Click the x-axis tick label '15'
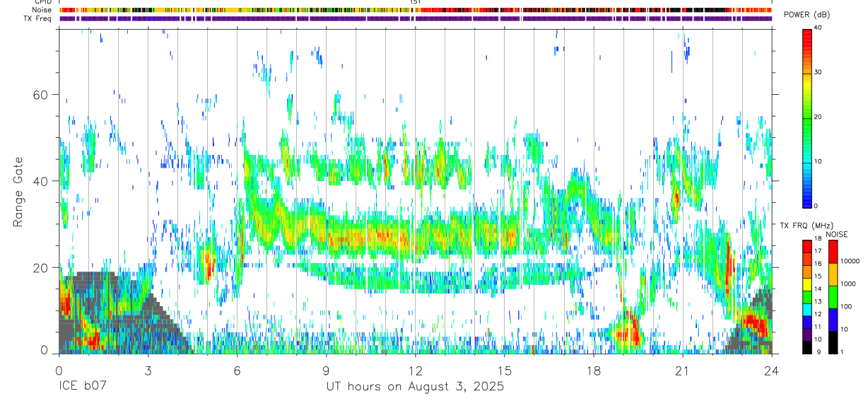This screenshot has height=401, width=868. pos(504,371)
